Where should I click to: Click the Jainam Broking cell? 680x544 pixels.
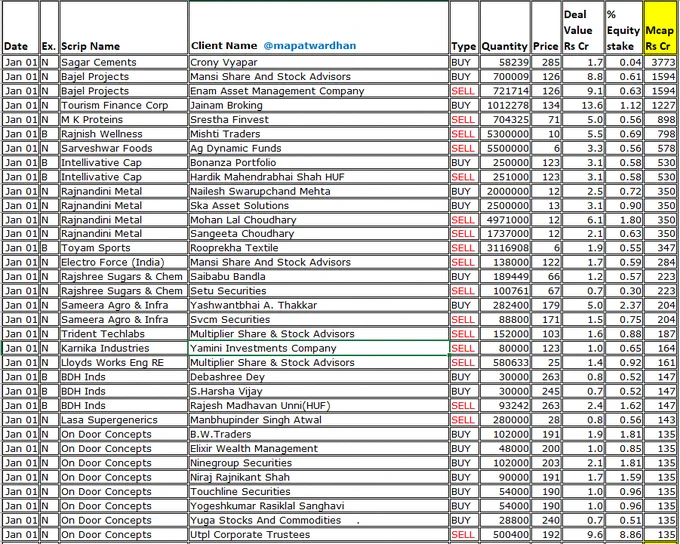pyautogui.click(x=319, y=105)
